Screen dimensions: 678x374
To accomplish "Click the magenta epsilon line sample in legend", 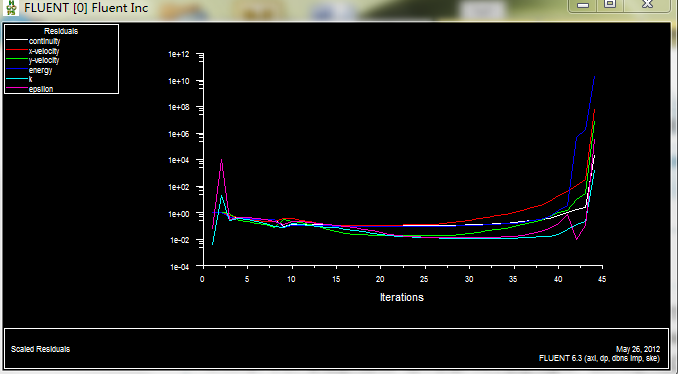I will coord(16,88).
